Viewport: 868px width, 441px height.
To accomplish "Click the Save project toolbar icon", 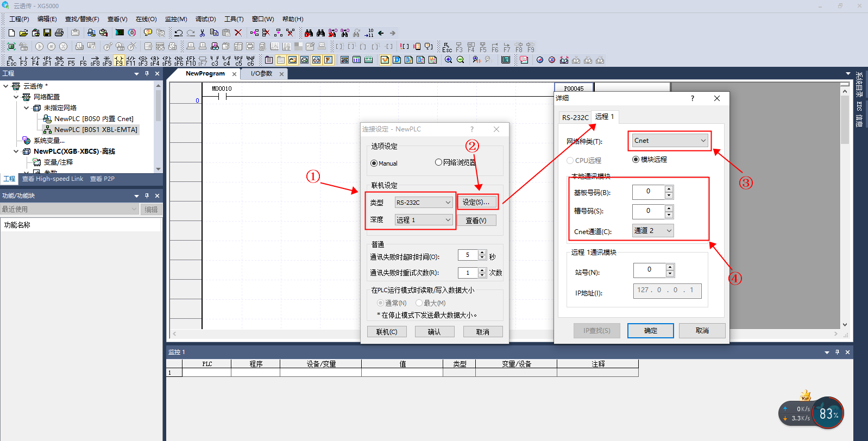I will point(47,33).
